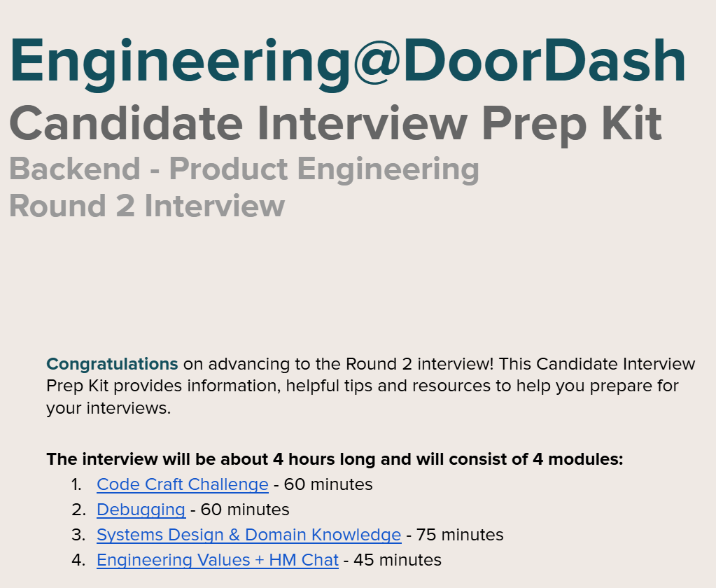The image size is (716, 588).
Task: Click the Engineering Values + HM Chat link
Action: (217, 560)
